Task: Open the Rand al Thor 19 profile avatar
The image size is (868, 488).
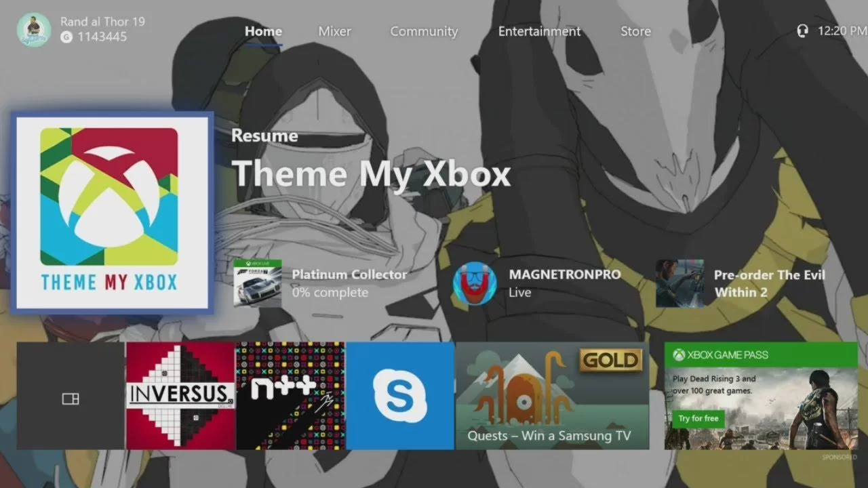Action: pos(34,29)
